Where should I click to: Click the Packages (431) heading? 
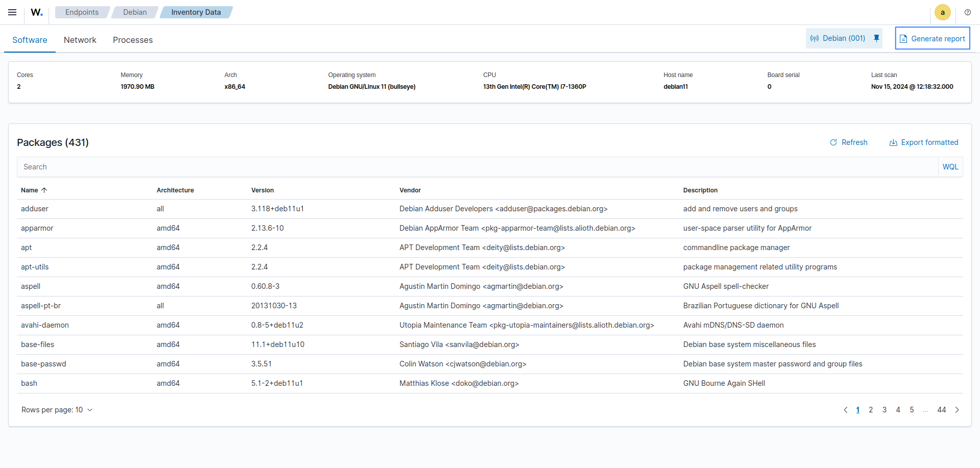pos(53,142)
